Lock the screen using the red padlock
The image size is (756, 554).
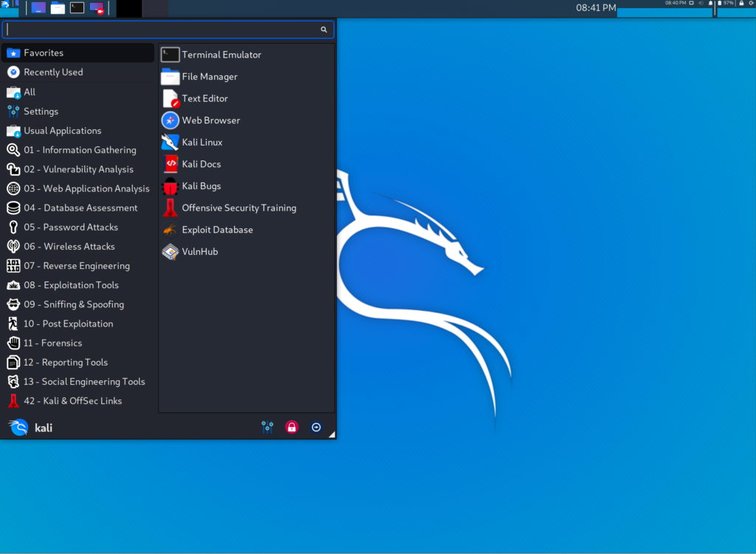292,427
